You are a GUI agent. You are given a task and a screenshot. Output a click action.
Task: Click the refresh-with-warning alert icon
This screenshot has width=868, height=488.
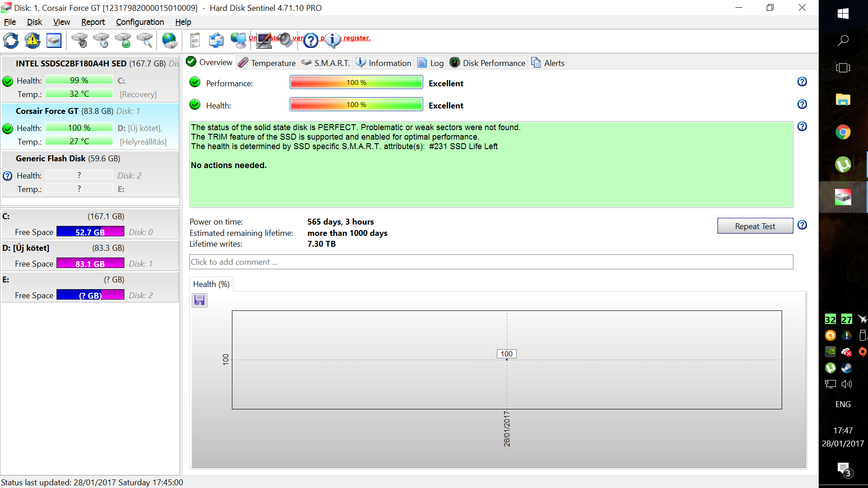tap(33, 41)
